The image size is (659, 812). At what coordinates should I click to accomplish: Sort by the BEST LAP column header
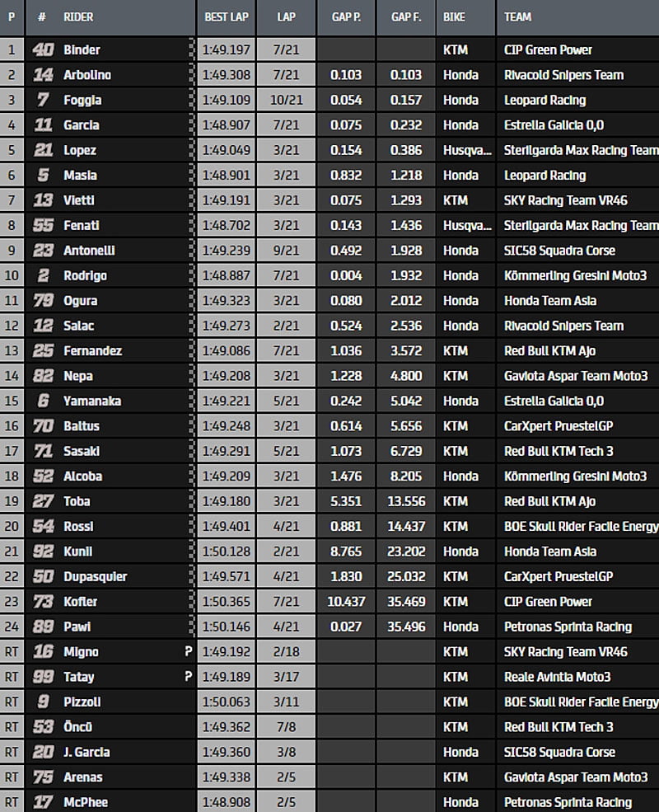[225, 16]
